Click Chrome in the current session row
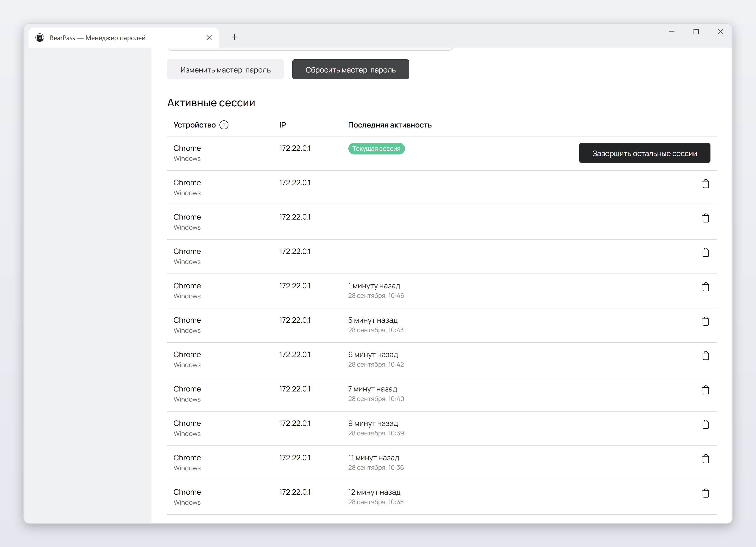This screenshot has width=756, height=547. click(x=187, y=148)
